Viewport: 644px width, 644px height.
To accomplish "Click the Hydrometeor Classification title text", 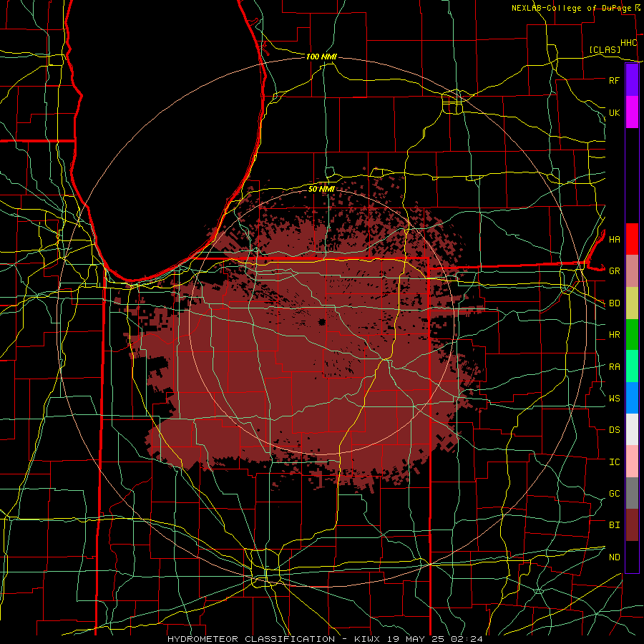I will (x=325, y=639).
